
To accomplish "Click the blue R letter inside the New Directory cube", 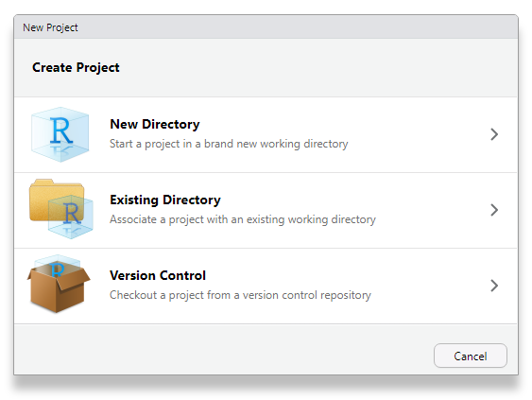I will 61,130.
